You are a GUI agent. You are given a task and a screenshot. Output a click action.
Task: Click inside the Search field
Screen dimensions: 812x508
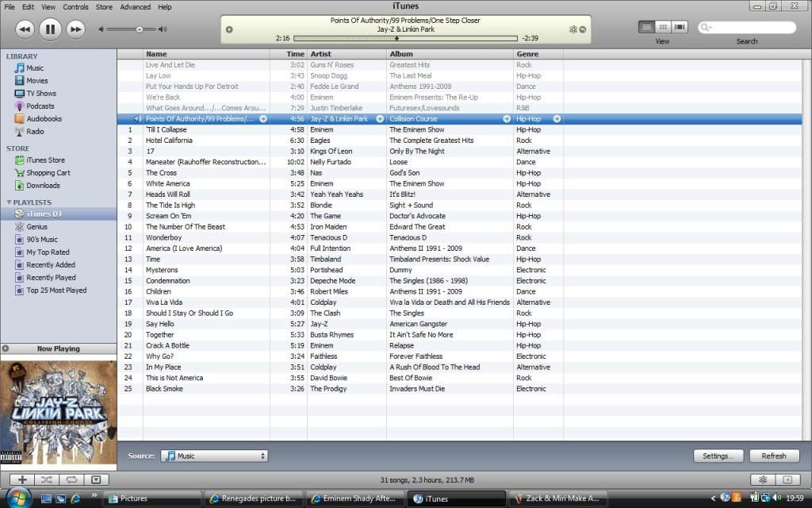(747, 28)
